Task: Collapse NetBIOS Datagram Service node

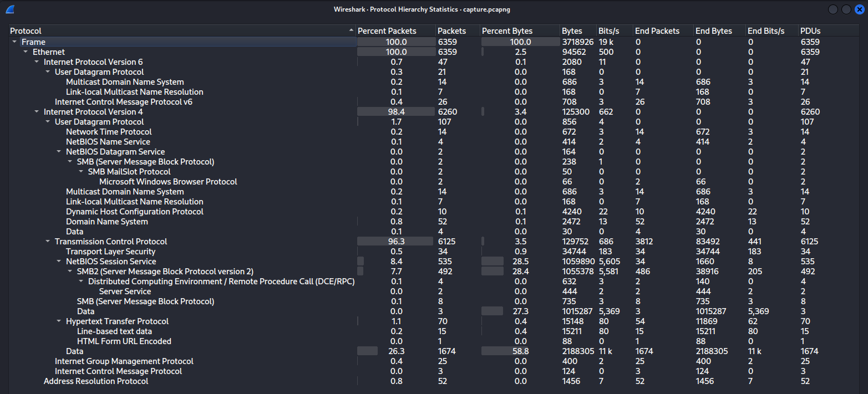Action: (59, 152)
